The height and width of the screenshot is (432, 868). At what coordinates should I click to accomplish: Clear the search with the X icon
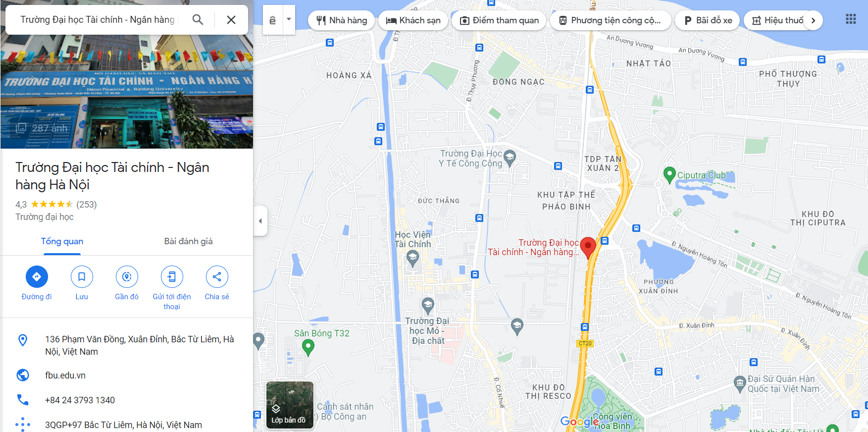(x=231, y=20)
